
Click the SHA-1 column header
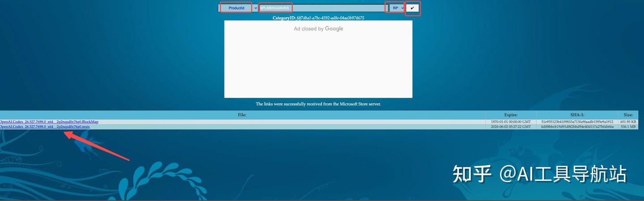(577, 115)
